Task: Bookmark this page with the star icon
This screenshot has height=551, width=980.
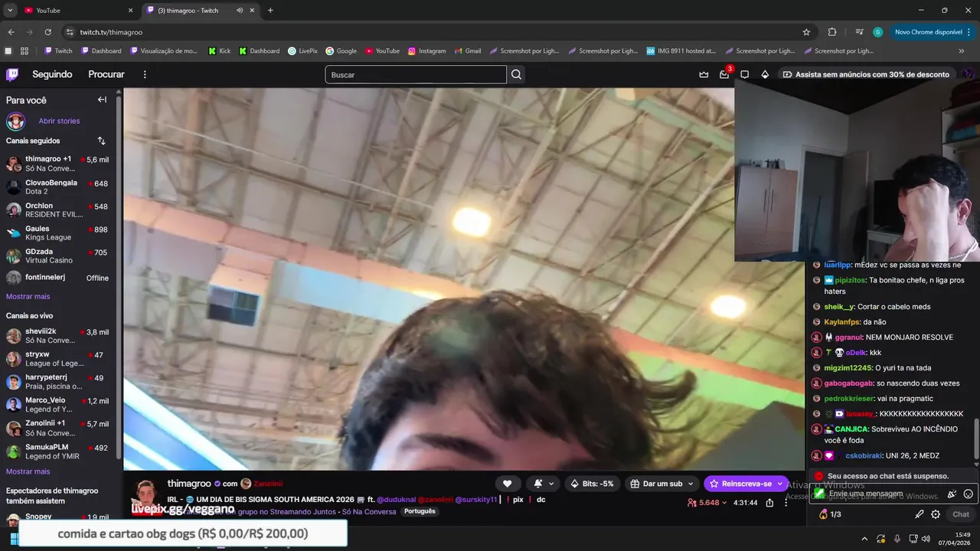Action: pyautogui.click(x=806, y=32)
